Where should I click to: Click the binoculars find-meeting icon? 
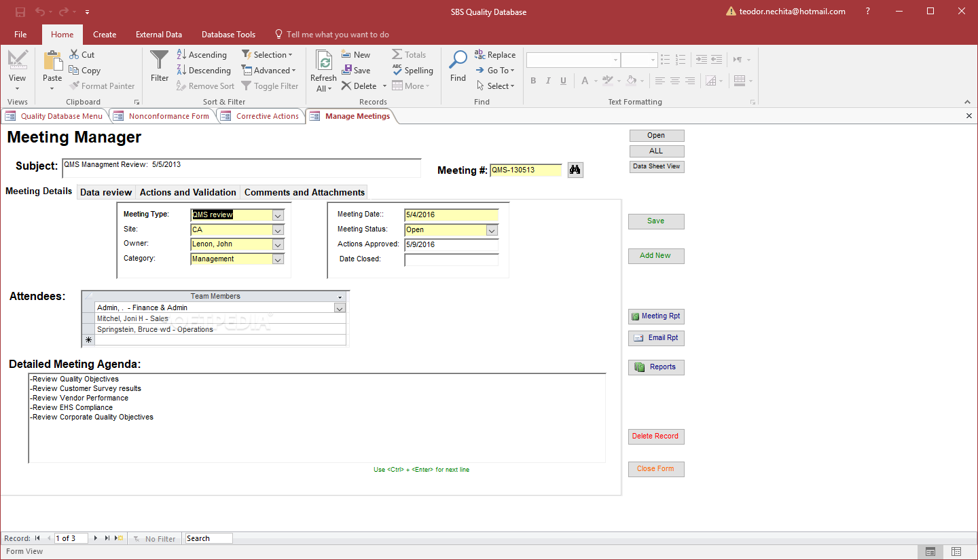(x=575, y=170)
